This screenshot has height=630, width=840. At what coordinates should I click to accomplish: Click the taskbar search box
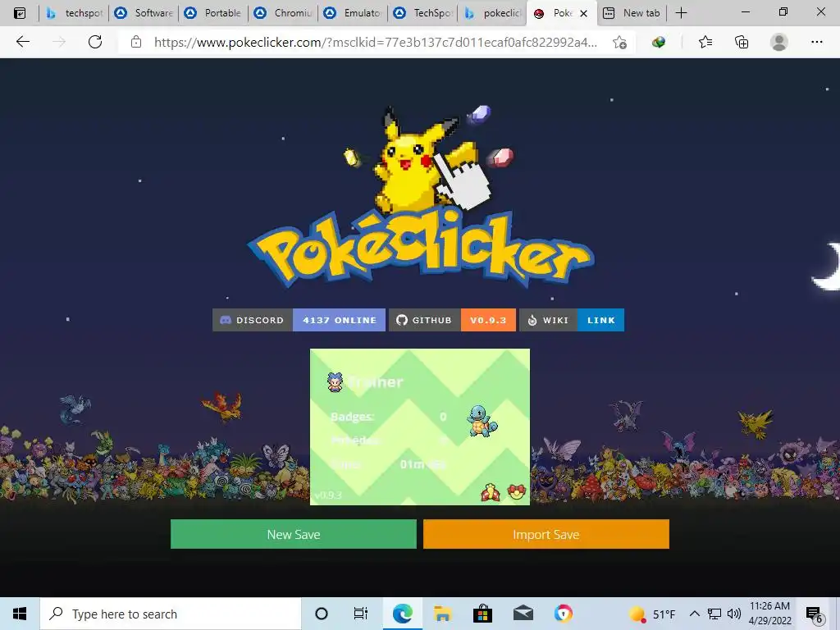(x=171, y=614)
